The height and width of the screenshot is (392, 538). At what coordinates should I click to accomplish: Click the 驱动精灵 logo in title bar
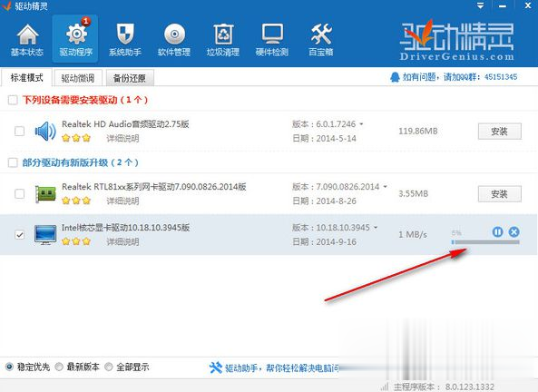[6, 5]
